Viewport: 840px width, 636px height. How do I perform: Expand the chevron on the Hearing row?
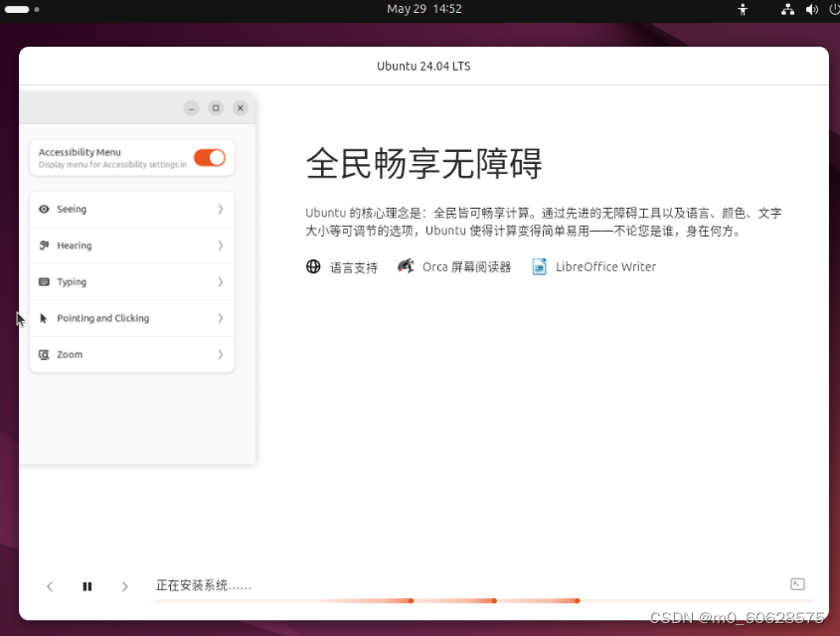tap(220, 245)
